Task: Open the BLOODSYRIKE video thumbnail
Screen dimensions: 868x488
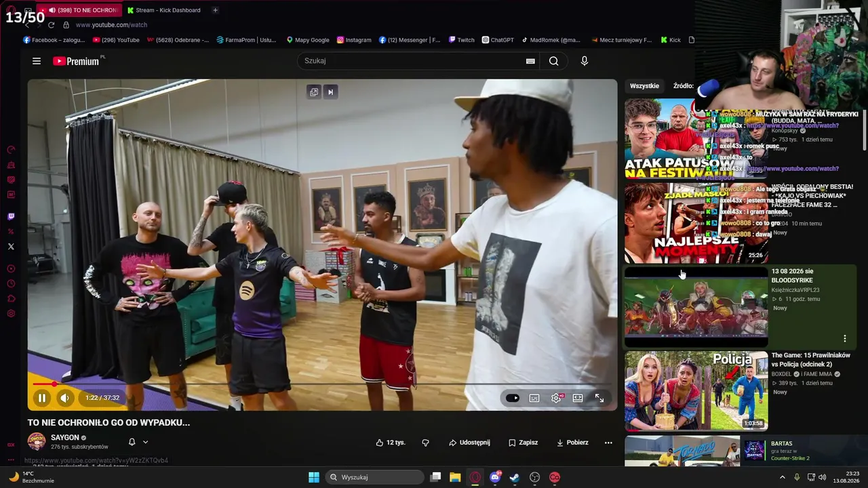Action: pos(696,307)
